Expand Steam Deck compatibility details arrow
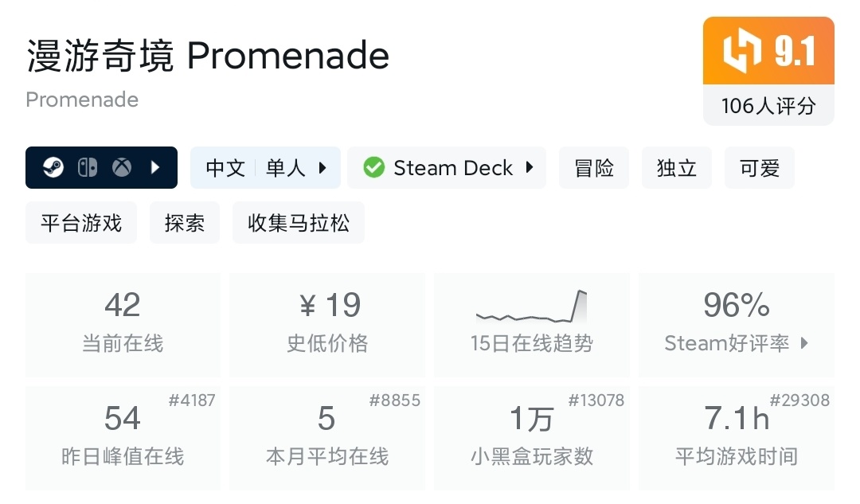This screenshot has width=860, height=504. pos(530,168)
